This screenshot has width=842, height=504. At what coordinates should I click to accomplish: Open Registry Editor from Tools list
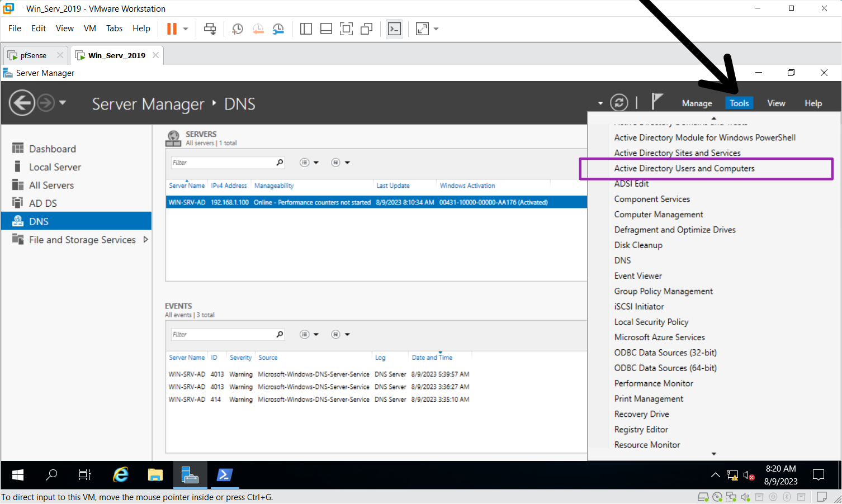(x=641, y=430)
